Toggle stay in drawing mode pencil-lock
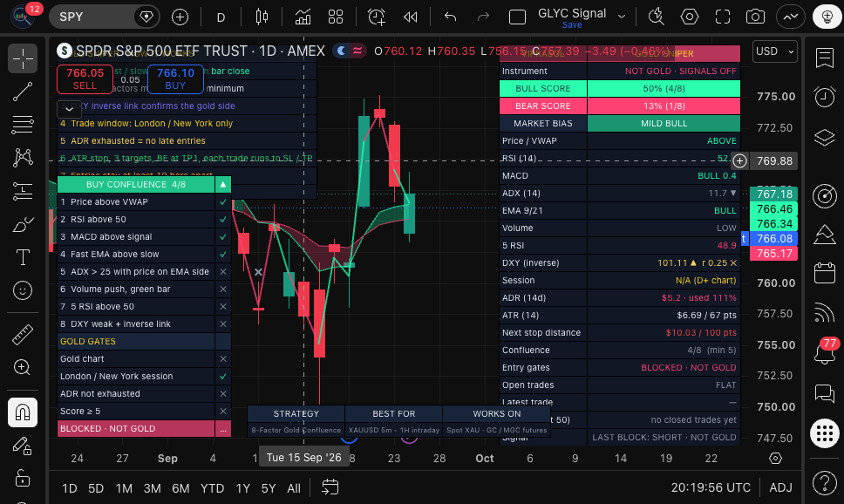 [x=23, y=446]
